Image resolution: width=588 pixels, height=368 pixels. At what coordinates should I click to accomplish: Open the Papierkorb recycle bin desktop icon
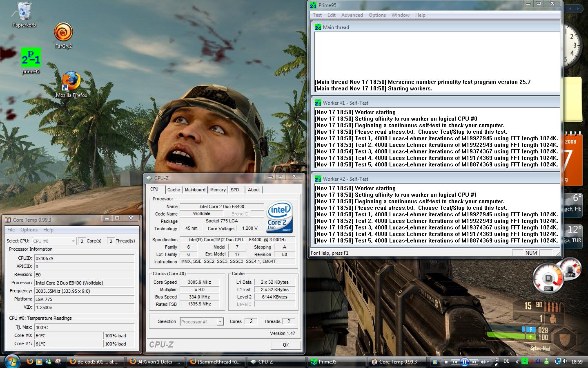(24, 15)
